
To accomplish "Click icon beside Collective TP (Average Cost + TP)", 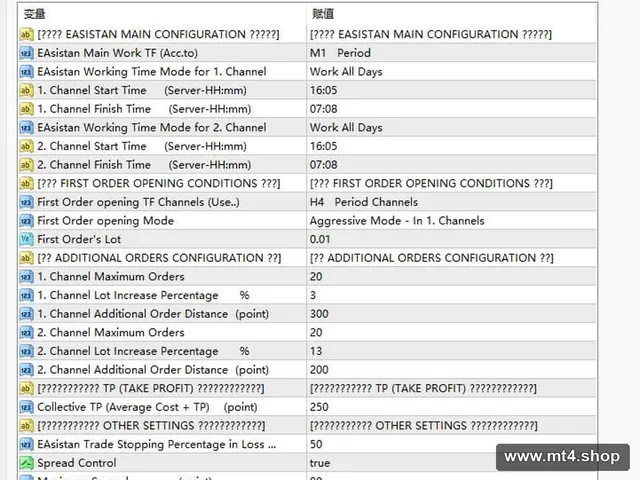I will tap(26, 407).
